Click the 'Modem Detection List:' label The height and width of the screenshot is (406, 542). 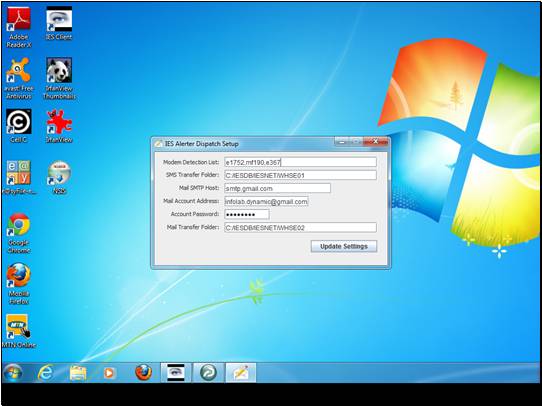pyautogui.click(x=191, y=162)
